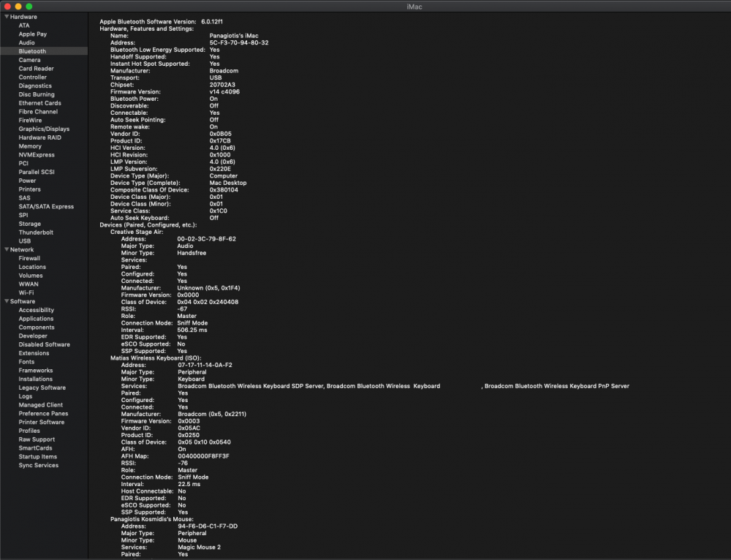Select Extensions in sidebar
Image resolution: width=731 pixels, height=560 pixels.
34,353
